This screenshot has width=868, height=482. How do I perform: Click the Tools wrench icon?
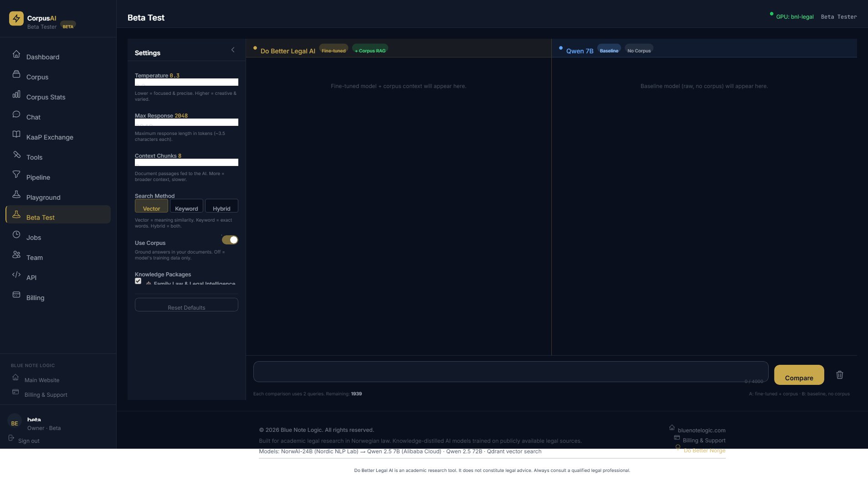tap(16, 154)
